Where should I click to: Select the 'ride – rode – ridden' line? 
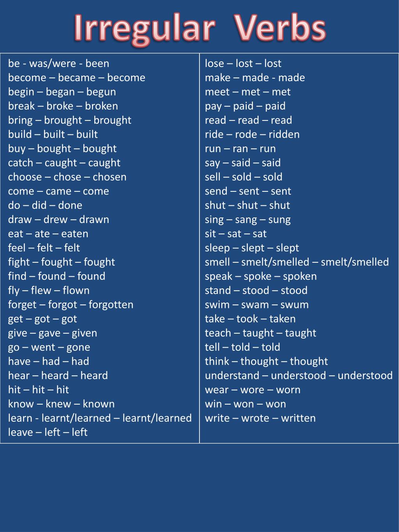[x=252, y=134]
